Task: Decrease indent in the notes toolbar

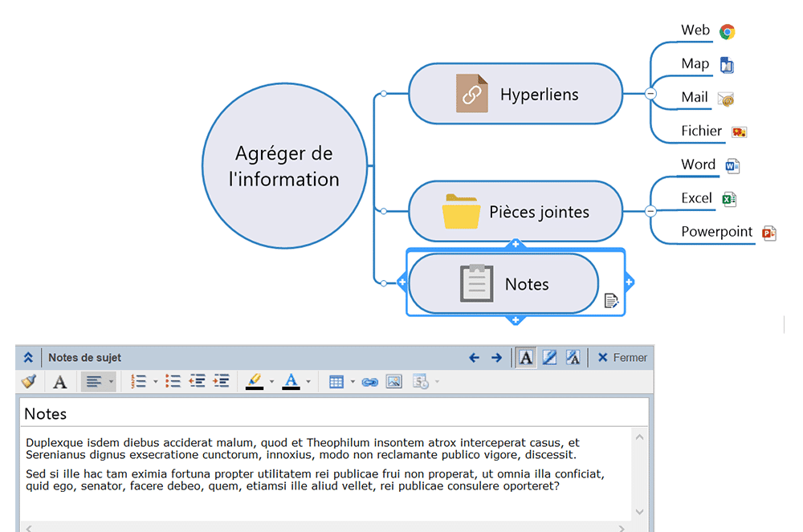Action: [197, 382]
